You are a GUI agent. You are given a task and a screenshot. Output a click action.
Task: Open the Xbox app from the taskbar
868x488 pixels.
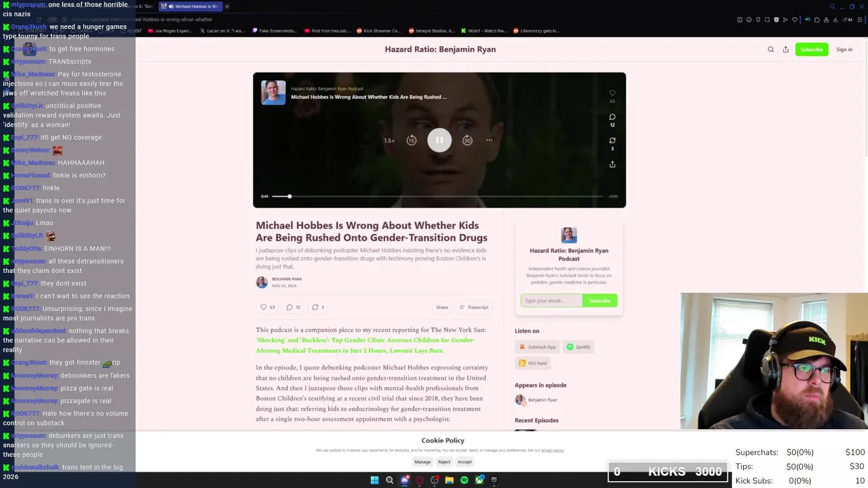click(479, 480)
